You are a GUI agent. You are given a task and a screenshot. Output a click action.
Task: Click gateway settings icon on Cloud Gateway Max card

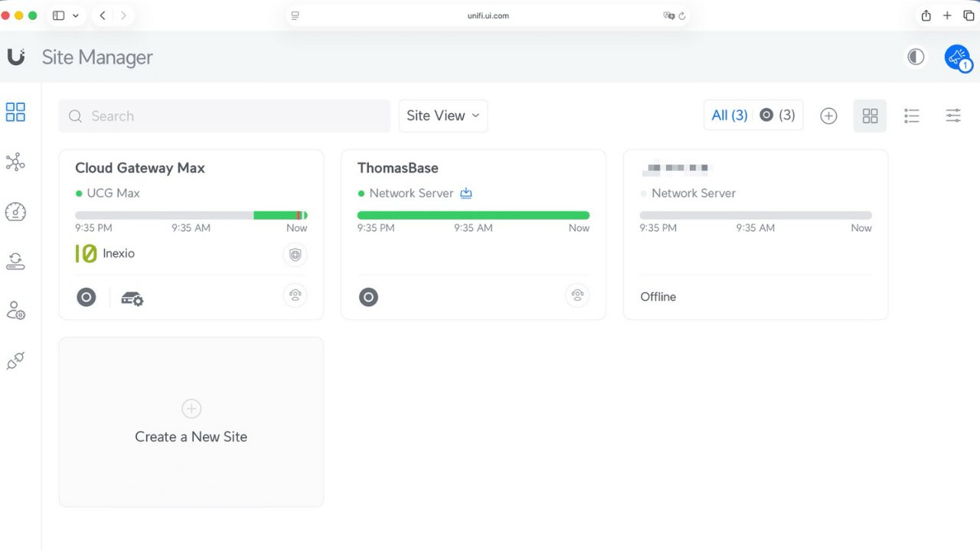pyautogui.click(x=132, y=298)
